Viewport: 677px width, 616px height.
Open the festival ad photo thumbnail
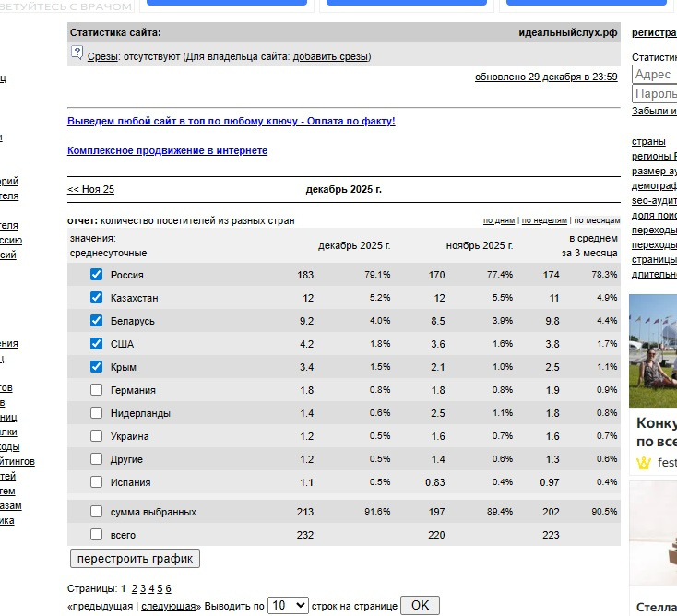653,351
